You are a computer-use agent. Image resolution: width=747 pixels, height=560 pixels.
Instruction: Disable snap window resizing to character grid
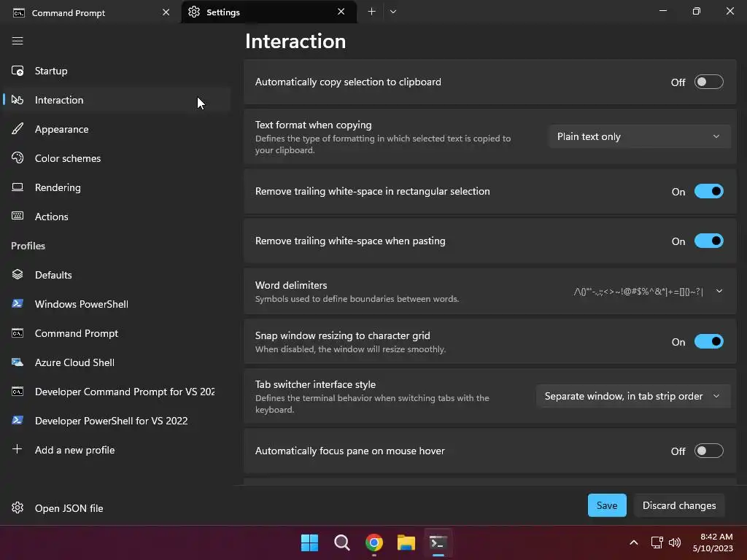[708, 341]
